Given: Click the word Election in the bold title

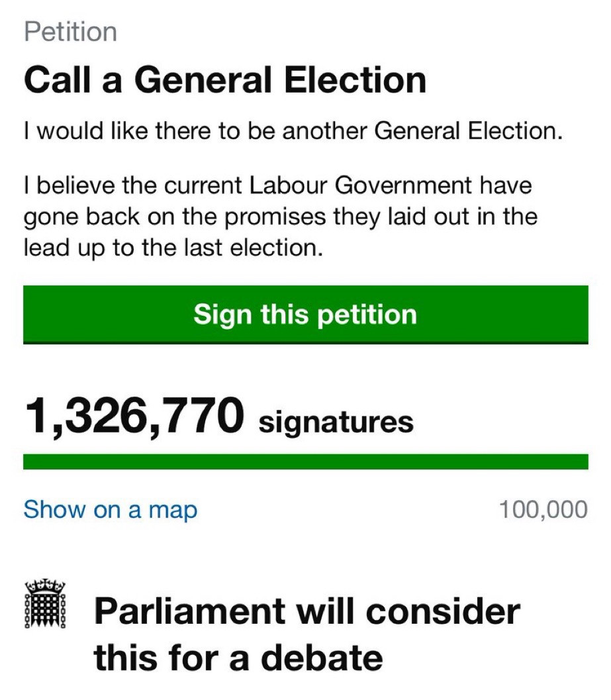Looking at the screenshot, I should tap(355, 80).
